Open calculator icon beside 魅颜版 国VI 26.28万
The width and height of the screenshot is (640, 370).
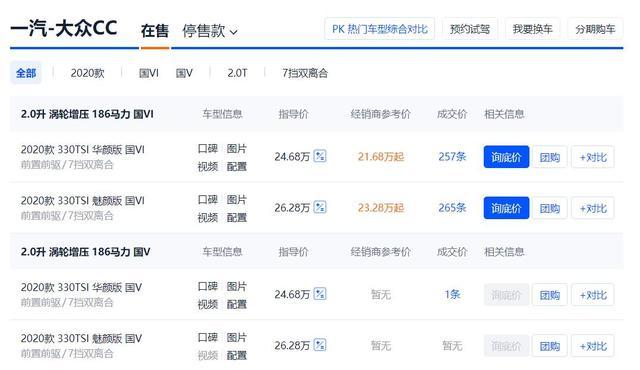[320, 207]
